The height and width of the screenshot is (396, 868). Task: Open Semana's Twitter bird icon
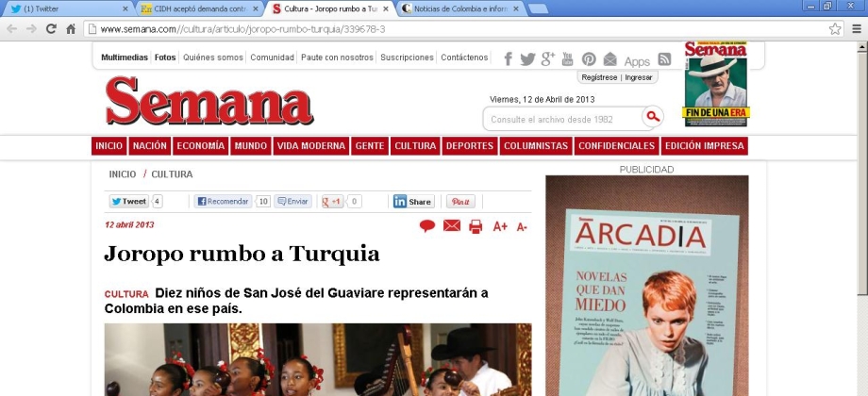(x=527, y=58)
